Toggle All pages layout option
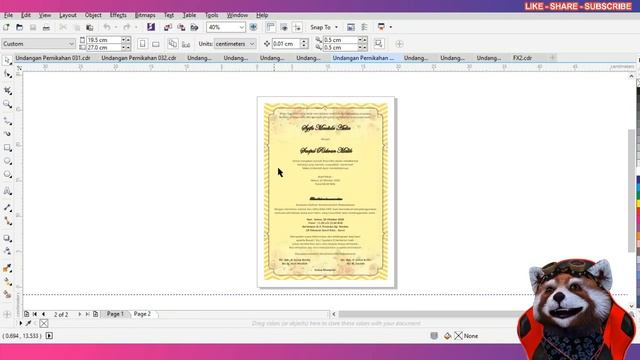Viewport: 640px width, 360px height. [173, 44]
